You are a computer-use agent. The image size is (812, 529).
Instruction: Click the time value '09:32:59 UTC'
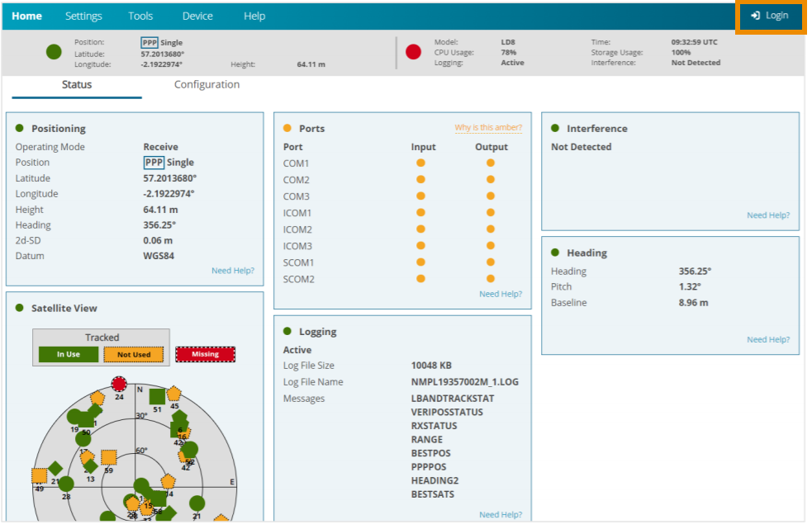(x=695, y=42)
